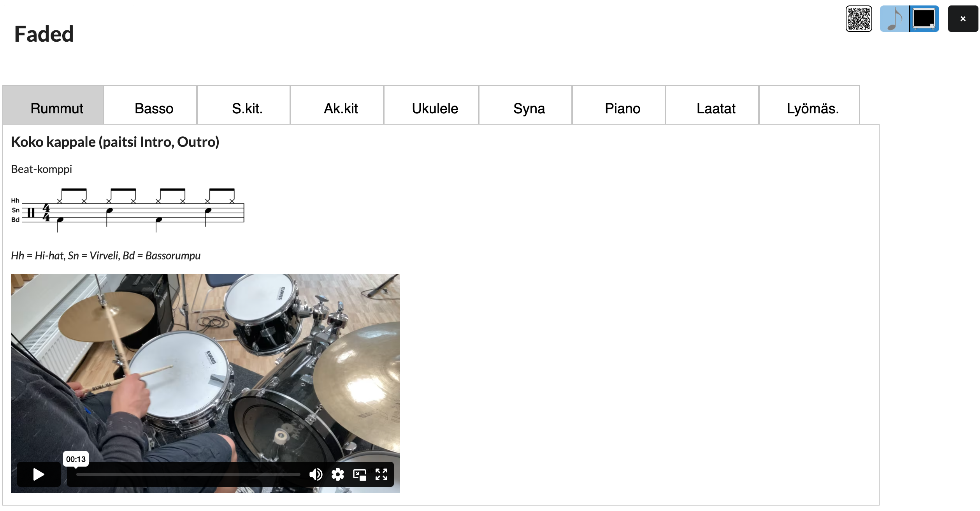Click the Beat-komppi drum notation

pyautogui.click(x=128, y=210)
